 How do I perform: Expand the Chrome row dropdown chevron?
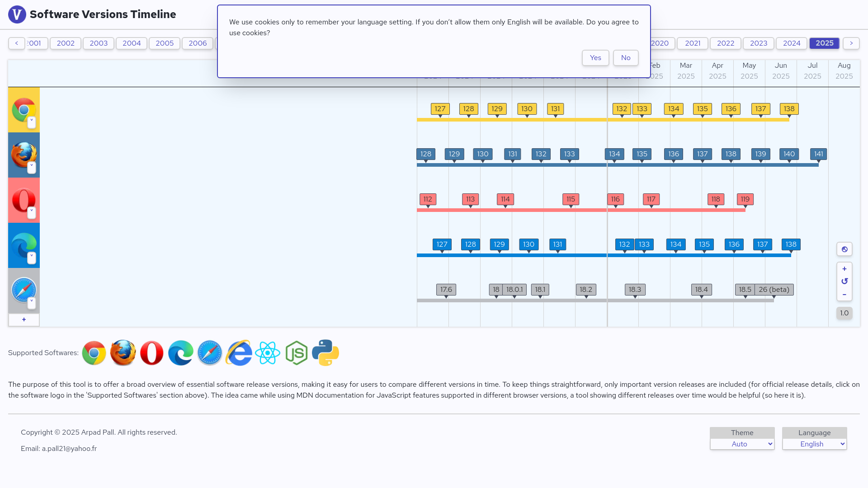[32, 122]
